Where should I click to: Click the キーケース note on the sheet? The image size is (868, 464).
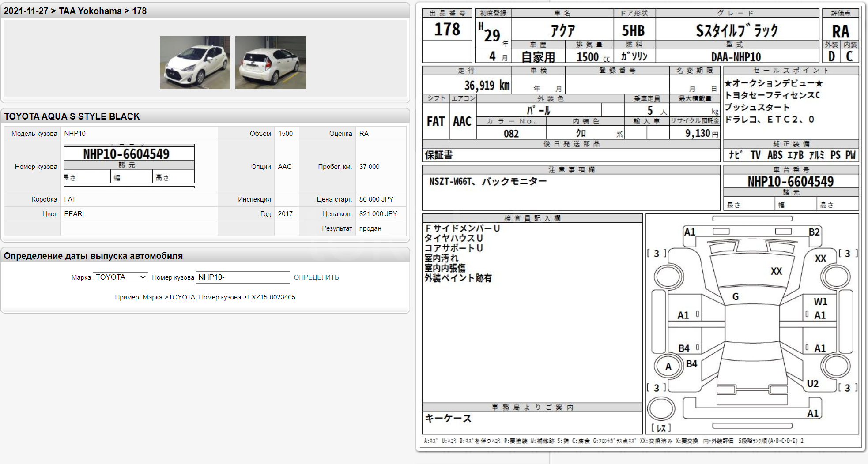pyautogui.click(x=448, y=419)
